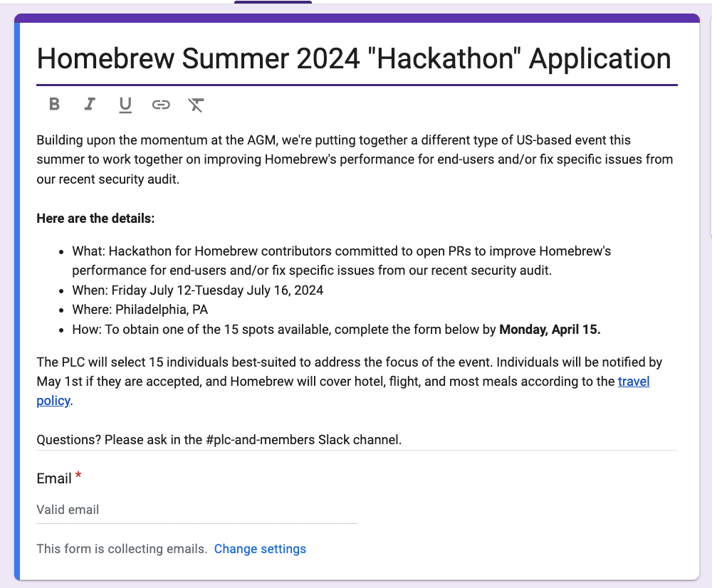712x588 pixels.
Task: Click the red required asterisk on Email
Action: 78,478
